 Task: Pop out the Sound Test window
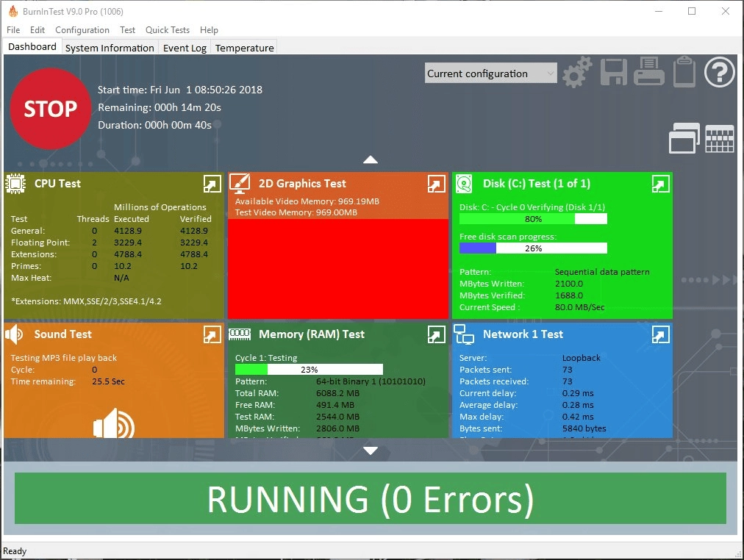point(212,334)
